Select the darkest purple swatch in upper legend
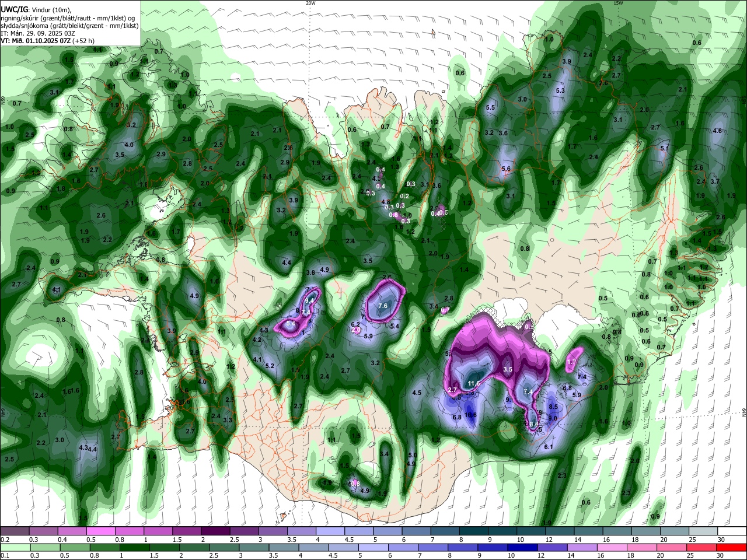The width and height of the screenshot is (747, 560). [x=215, y=530]
